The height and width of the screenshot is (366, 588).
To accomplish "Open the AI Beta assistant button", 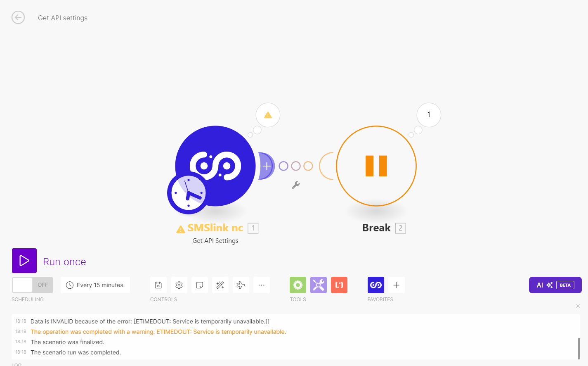I will (555, 285).
